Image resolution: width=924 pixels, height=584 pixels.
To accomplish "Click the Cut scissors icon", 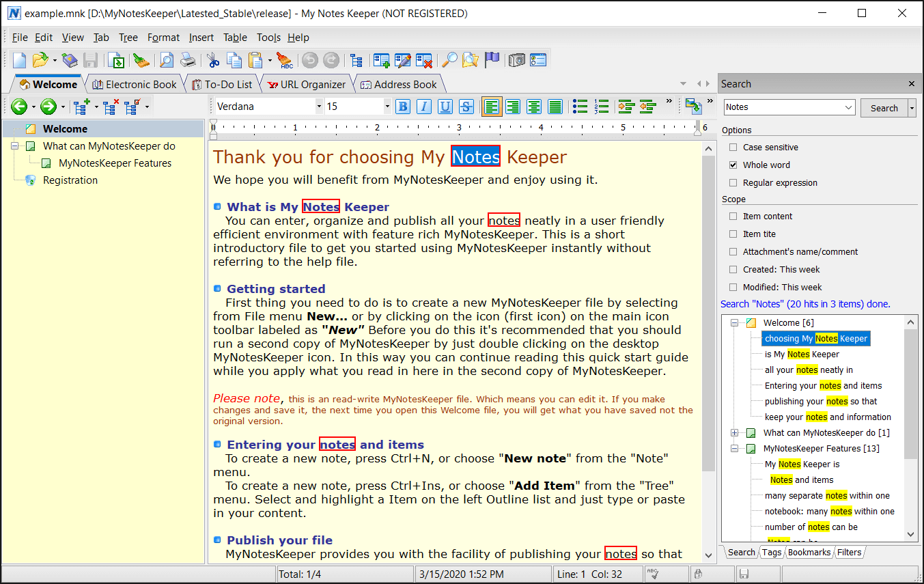I will pyautogui.click(x=213, y=60).
